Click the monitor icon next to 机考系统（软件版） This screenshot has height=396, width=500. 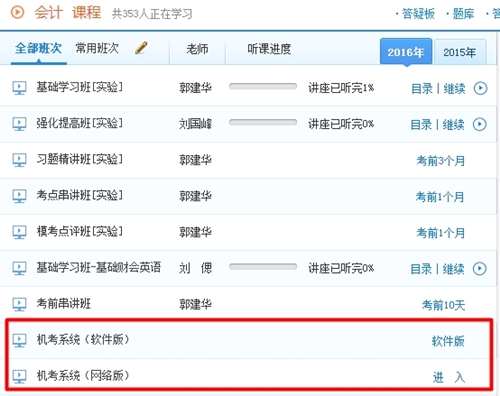click(19, 340)
